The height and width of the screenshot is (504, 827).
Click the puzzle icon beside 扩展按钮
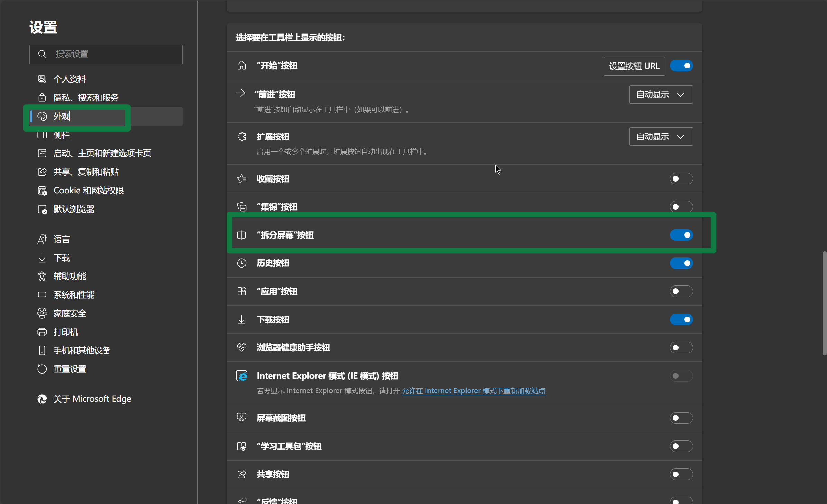point(242,137)
